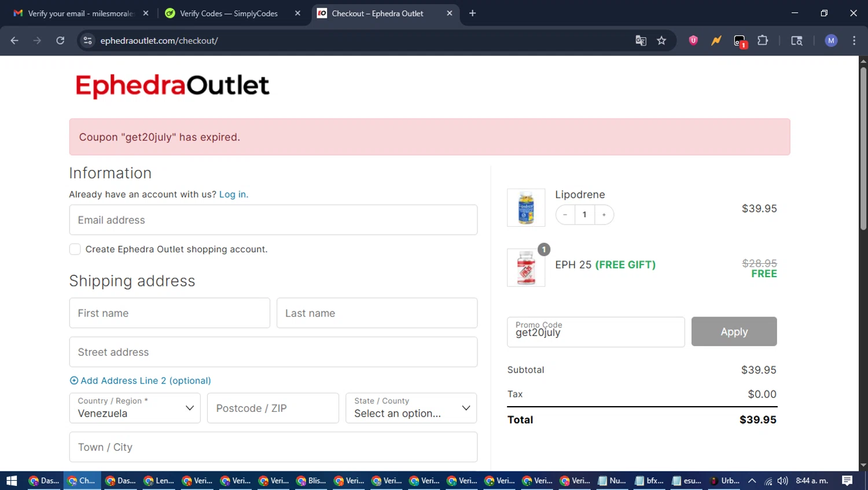Open the M profile avatar
Viewport: 868px width, 490px height.
tap(831, 40)
